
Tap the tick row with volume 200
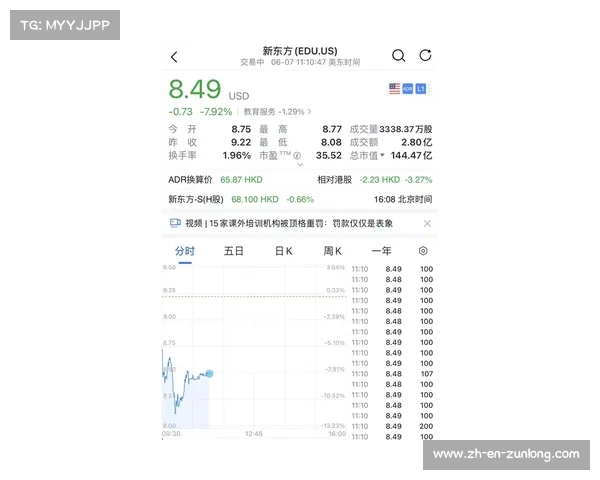[x=392, y=426]
